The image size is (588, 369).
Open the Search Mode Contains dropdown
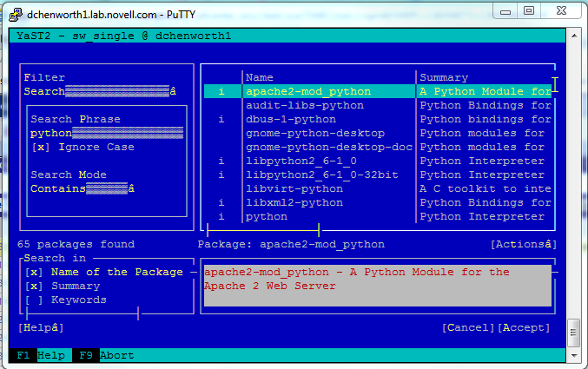83,188
